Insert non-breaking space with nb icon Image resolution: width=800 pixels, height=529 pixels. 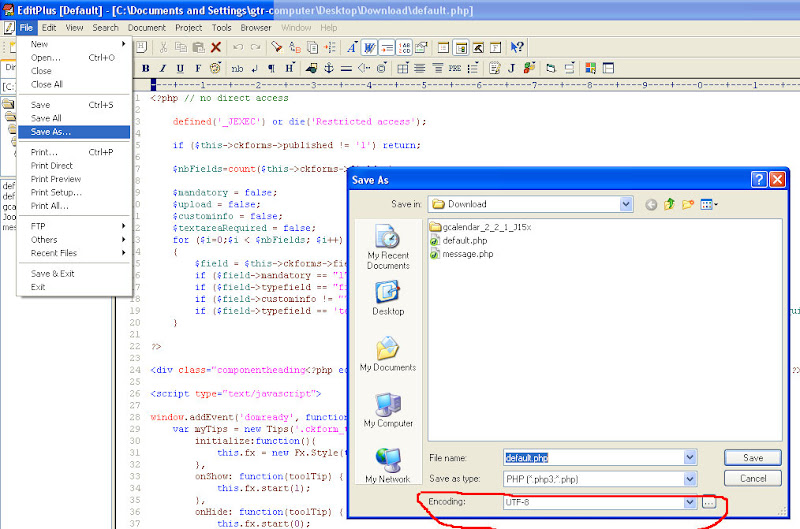(x=237, y=68)
